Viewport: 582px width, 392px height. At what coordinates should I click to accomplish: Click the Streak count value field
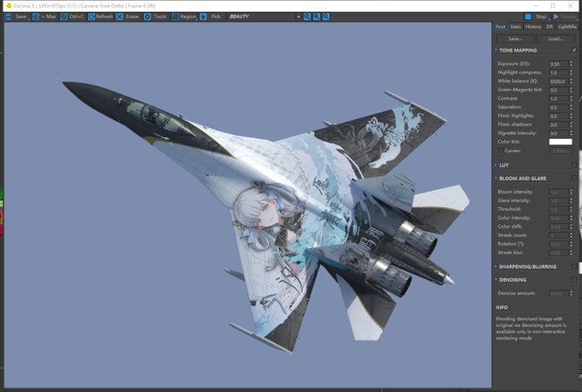point(559,235)
